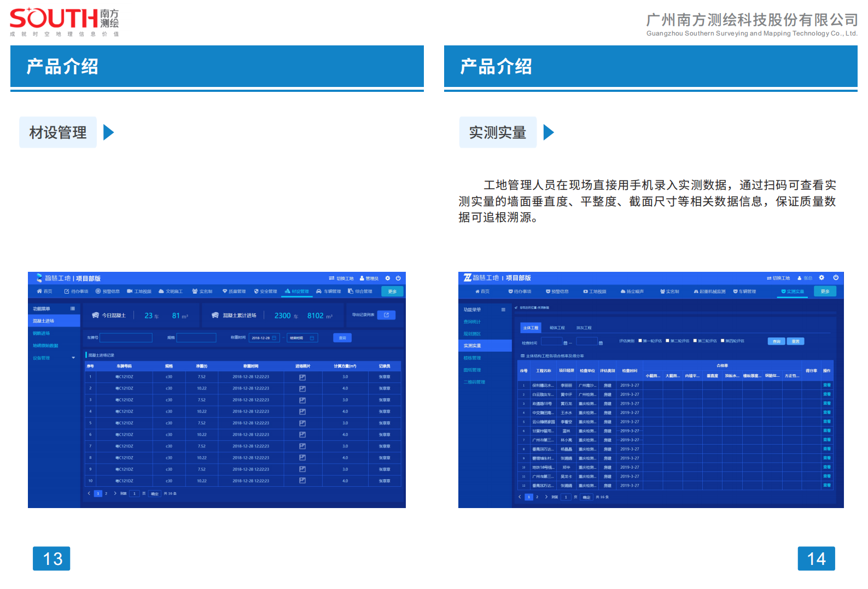868x589 pixels.
Task: Click blue arrow beside 实测实量 heading
Action: [x=549, y=132]
